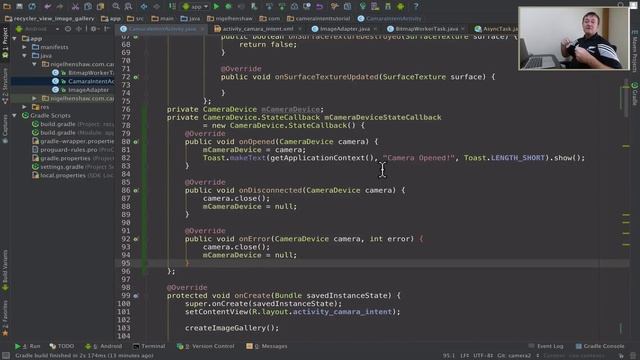Open the Run tool window
Screen dimensions: 640x360
pos(27,346)
